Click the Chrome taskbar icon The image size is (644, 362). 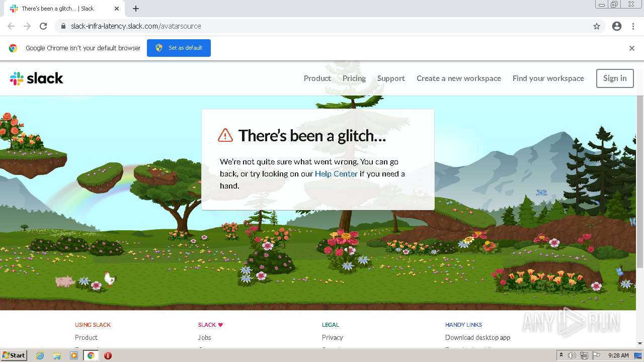pyautogui.click(x=91, y=355)
